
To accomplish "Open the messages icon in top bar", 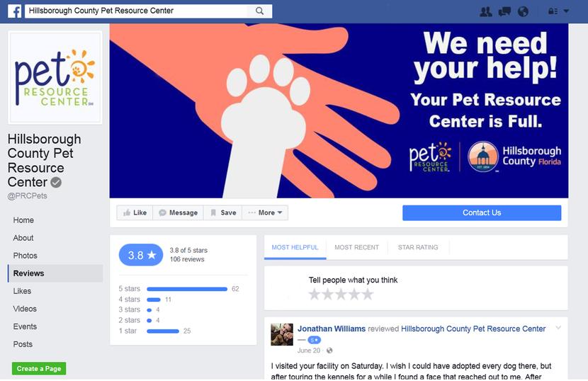I will click(x=504, y=11).
